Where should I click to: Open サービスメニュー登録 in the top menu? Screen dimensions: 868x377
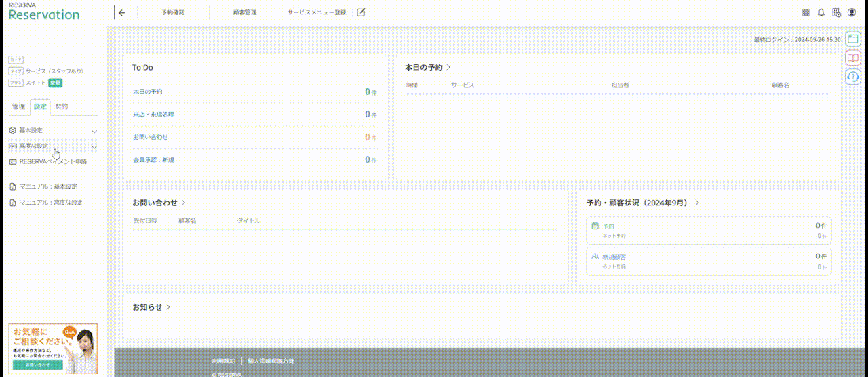317,12
